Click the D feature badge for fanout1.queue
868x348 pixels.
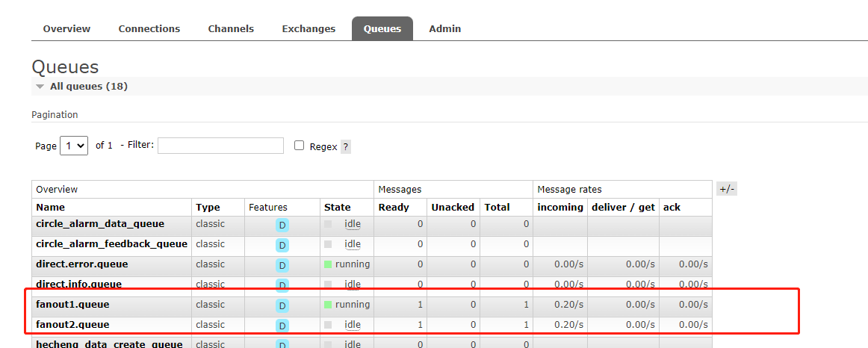point(282,305)
